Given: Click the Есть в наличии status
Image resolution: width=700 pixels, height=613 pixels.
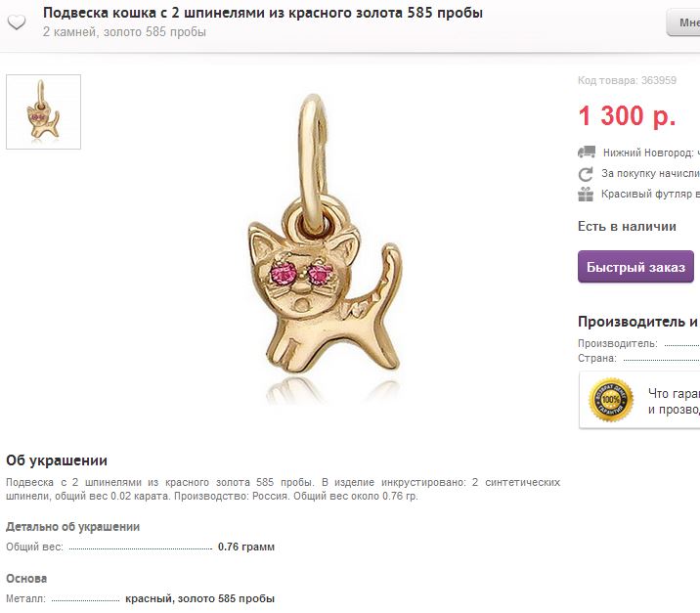Looking at the screenshot, I should pyautogui.click(x=627, y=227).
